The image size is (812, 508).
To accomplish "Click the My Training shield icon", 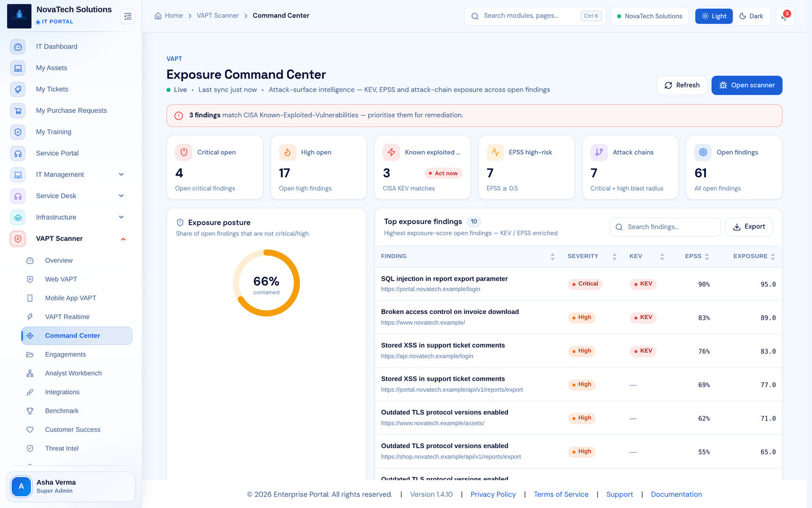I will pos(18,132).
